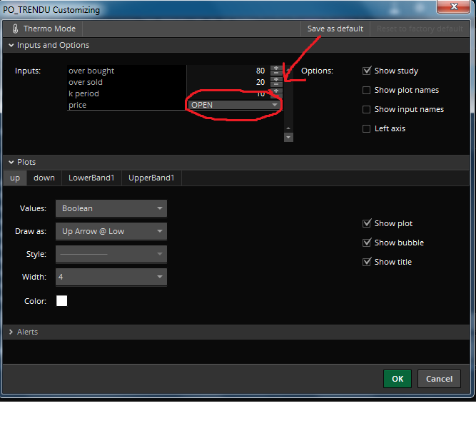Decrease the over bought value with minus
The image size is (476, 448).
click(x=276, y=73)
